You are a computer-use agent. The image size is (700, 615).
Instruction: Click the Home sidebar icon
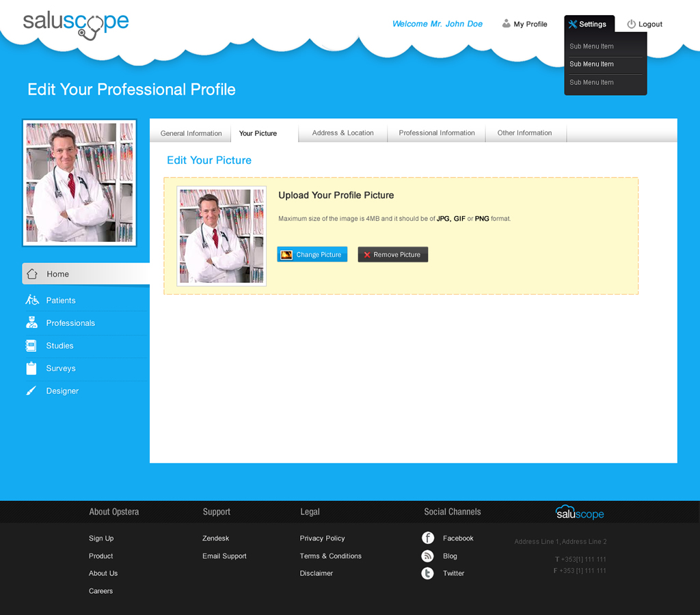(x=32, y=273)
